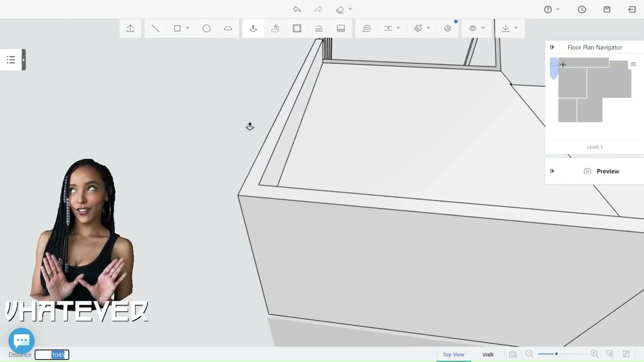The image size is (644, 362).
Task: Redo the previous action
Action: [x=318, y=9]
